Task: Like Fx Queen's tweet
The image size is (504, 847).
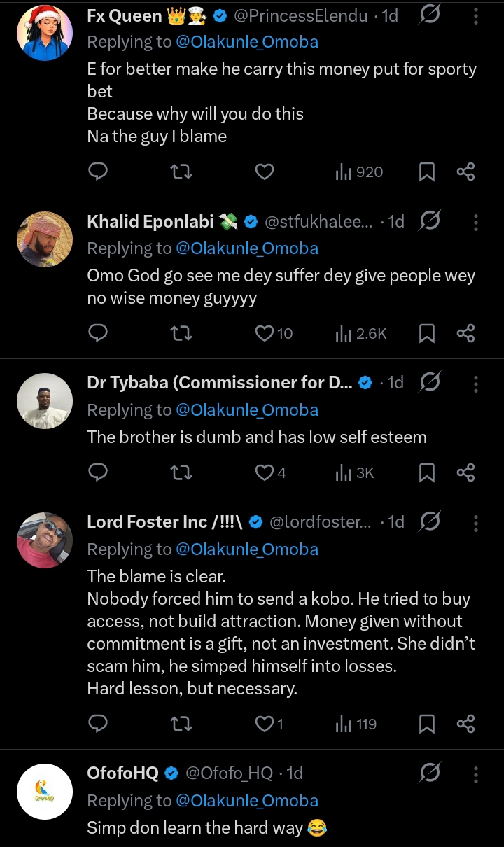Action: tap(265, 171)
